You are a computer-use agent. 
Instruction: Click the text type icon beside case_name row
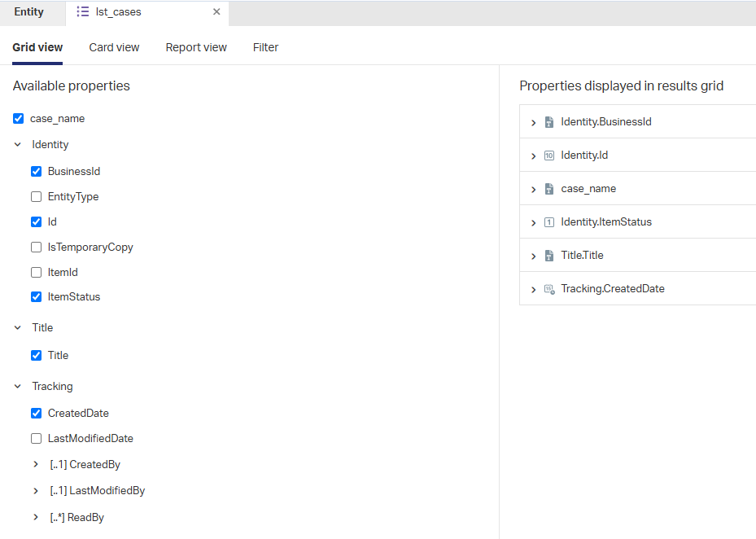tap(549, 189)
